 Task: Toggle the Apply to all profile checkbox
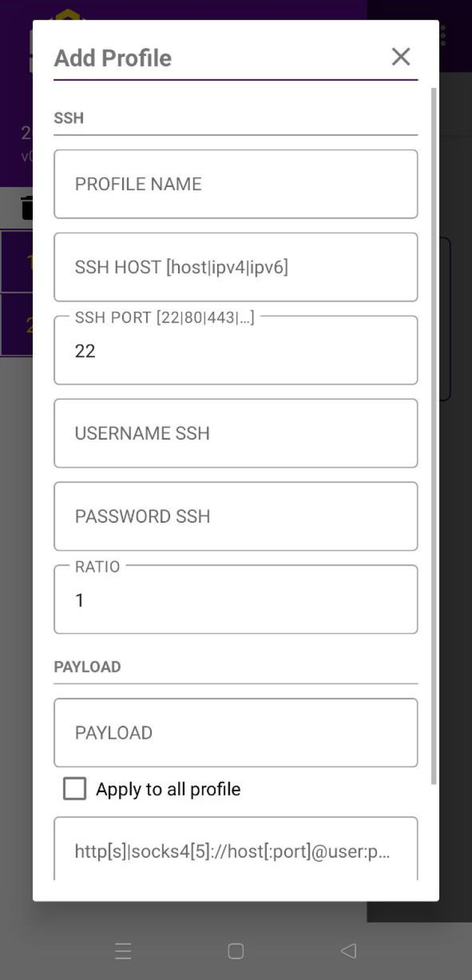point(75,789)
